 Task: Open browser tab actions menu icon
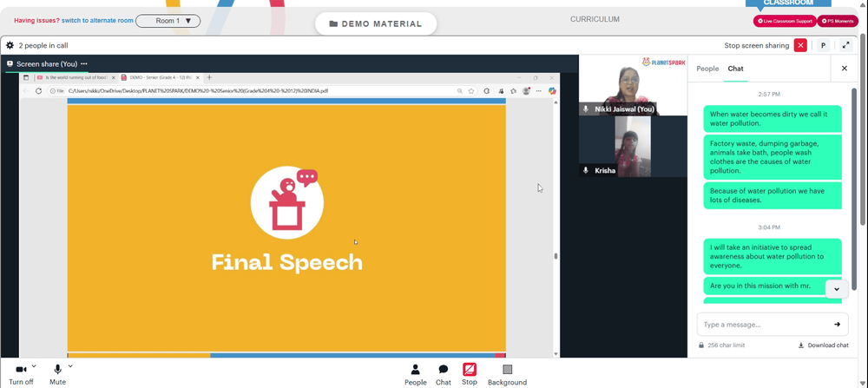pyautogui.click(x=26, y=77)
